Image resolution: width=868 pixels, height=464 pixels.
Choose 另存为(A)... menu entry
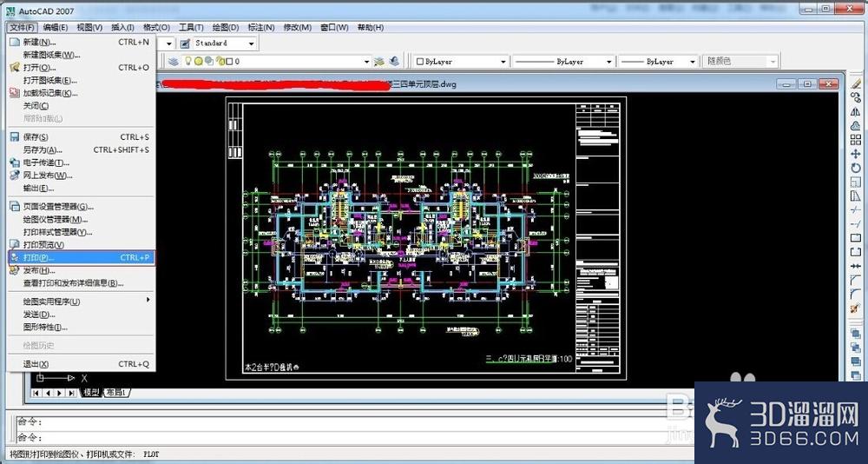click(x=80, y=149)
